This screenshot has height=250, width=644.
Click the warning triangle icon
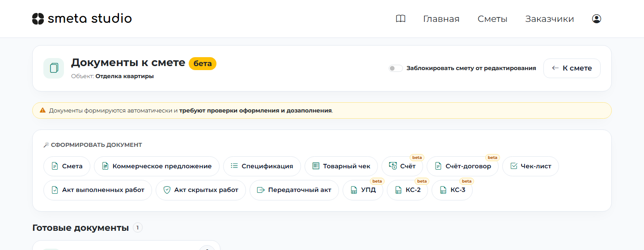(42, 110)
